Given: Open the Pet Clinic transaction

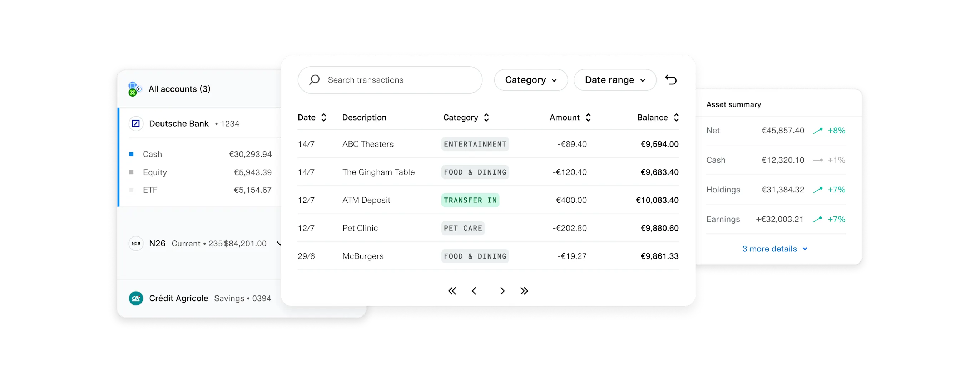Looking at the screenshot, I should (488, 228).
